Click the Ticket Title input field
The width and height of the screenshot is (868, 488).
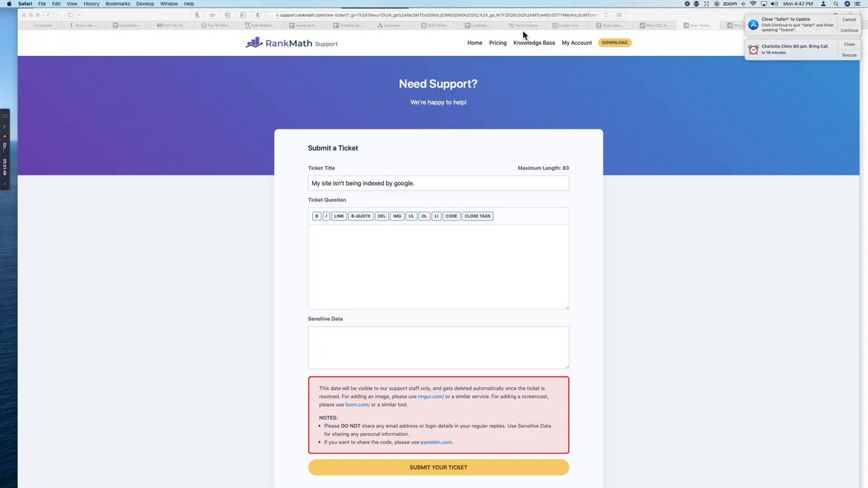click(439, 183)
